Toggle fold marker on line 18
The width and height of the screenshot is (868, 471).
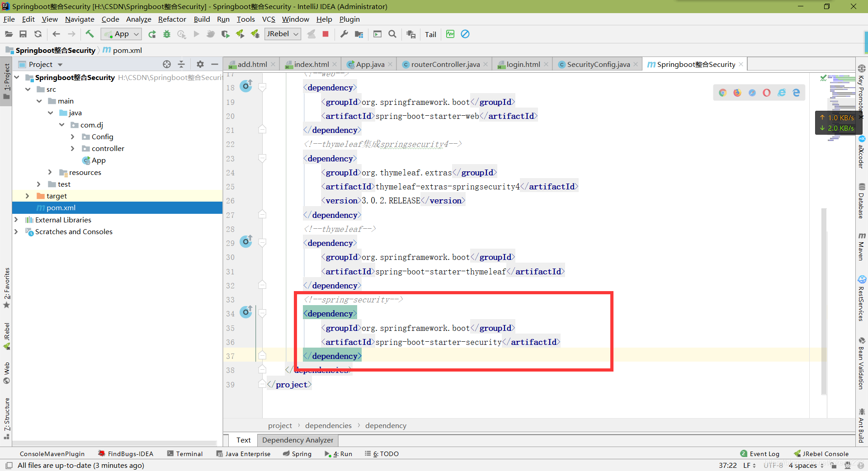(262, 87)
